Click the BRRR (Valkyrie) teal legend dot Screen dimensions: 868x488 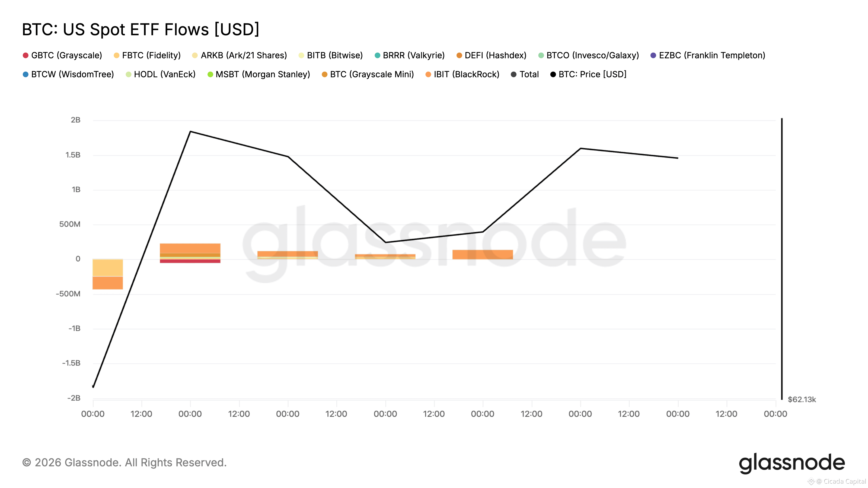click(x=377, y=56)
